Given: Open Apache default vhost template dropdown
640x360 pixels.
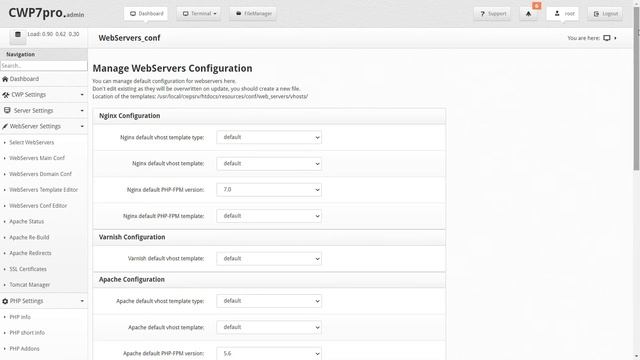Looking at the screenshot, I should pos(269,327).
